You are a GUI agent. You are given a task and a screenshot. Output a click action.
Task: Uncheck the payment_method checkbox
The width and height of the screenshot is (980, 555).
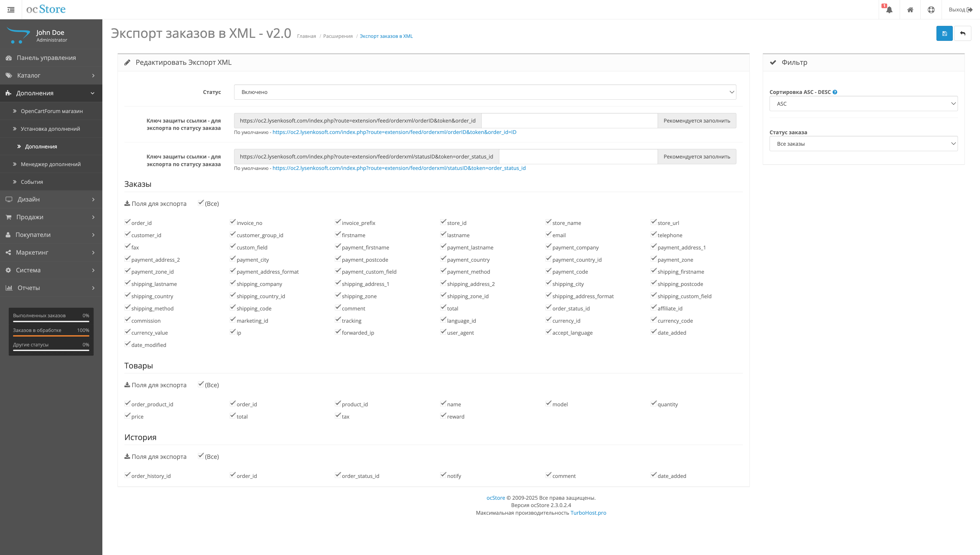[443, 271]
